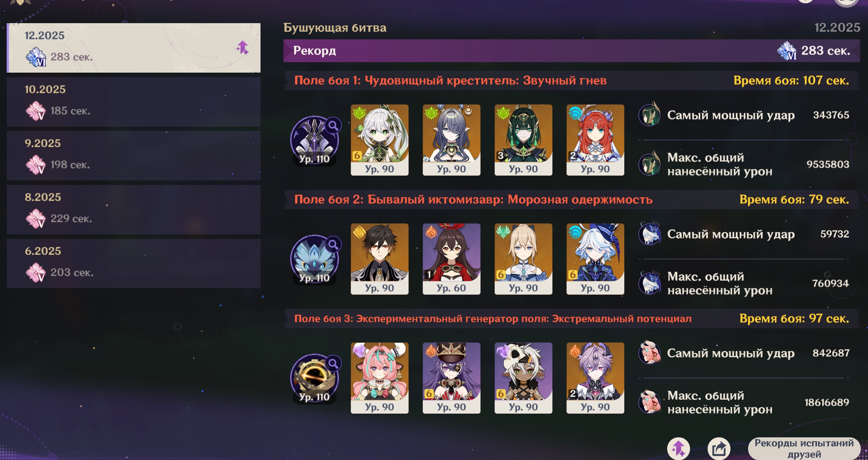Image resolution: width=868 pixels, height=460 pixels.
Task: Inspect the battlefield 3 generator boss icon
Action: coord(315,378)
